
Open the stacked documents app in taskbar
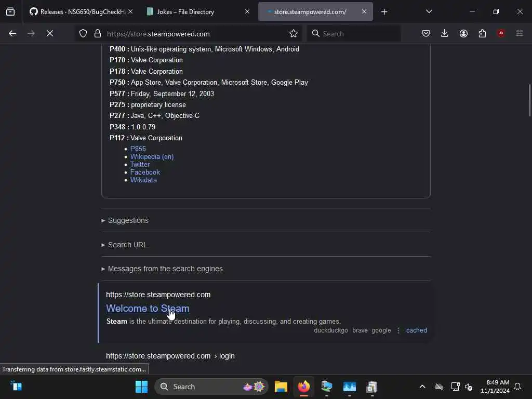(372, 387)
